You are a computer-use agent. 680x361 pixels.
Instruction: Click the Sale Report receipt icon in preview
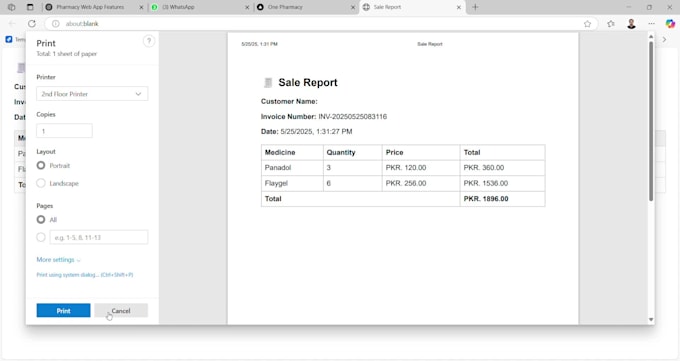[x=268, y=82]
